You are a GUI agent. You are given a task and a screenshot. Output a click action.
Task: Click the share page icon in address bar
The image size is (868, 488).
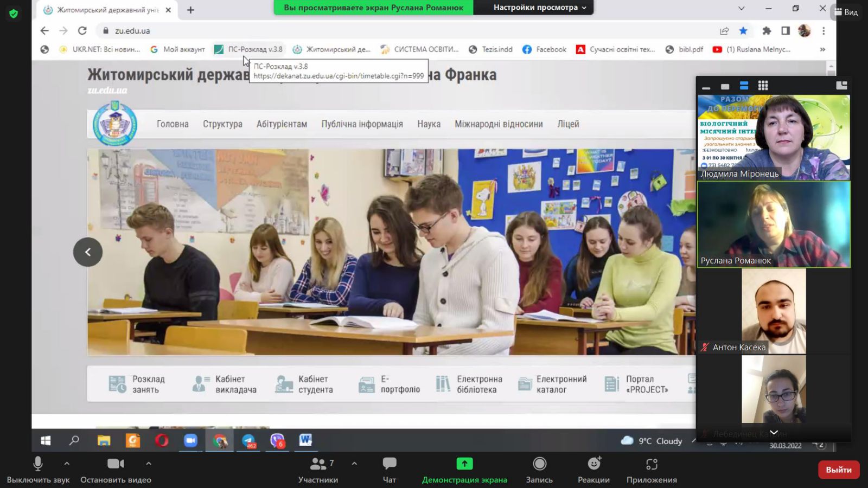[x=724, y=31]
